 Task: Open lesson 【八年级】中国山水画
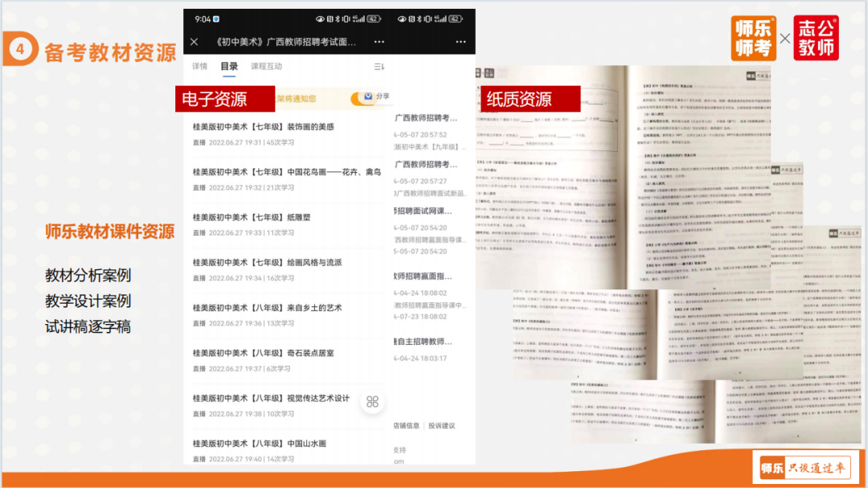tap(260, 444)
